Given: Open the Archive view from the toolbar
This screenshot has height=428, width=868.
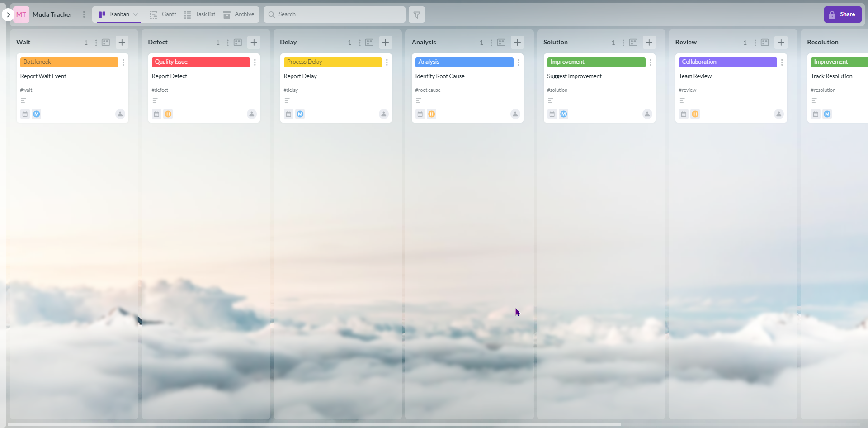Looking at the screenshot, I should click(239, 14).
